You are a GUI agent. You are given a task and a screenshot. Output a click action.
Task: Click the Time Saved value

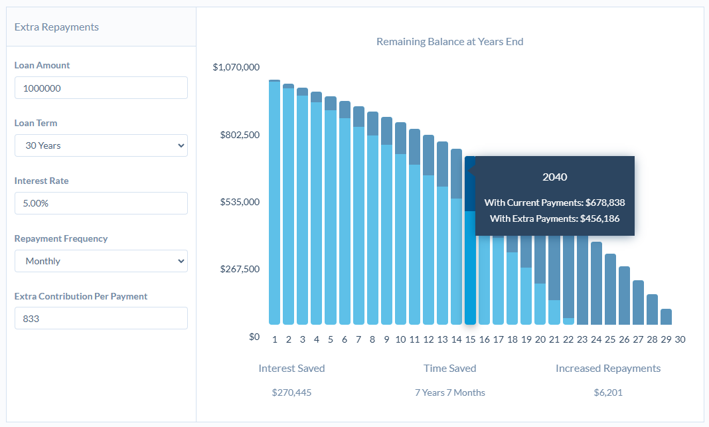(449, 392)
